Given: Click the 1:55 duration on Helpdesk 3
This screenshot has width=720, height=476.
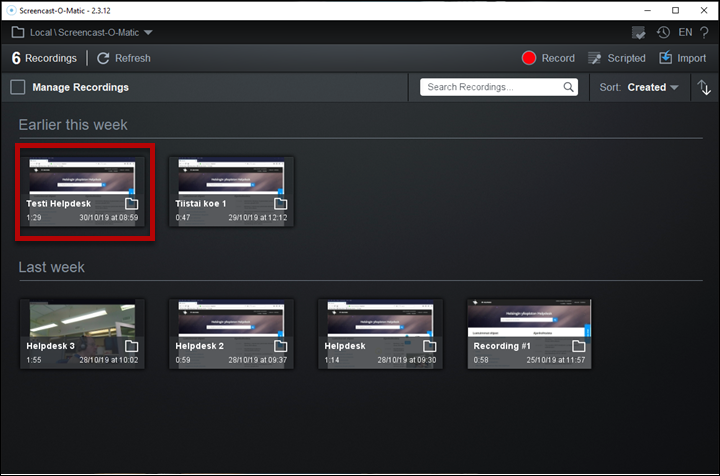Looking at the screenshot, I should point(34,360).
